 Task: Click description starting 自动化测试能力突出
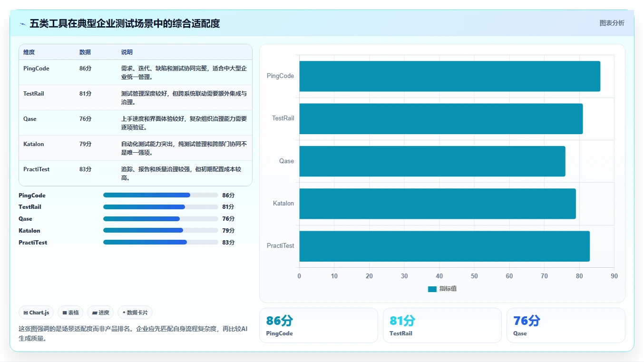tap(184, 148)
